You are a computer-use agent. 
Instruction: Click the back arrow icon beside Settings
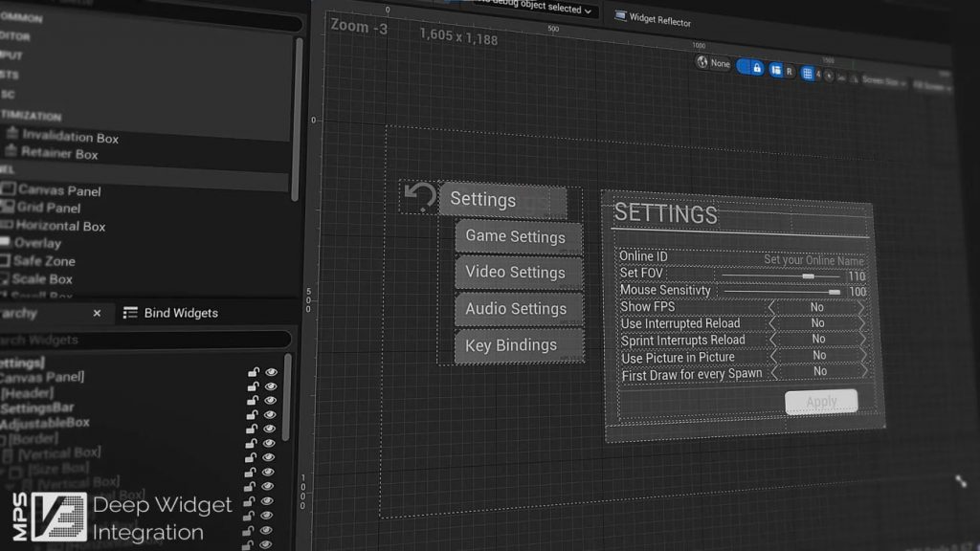(419, 196)
